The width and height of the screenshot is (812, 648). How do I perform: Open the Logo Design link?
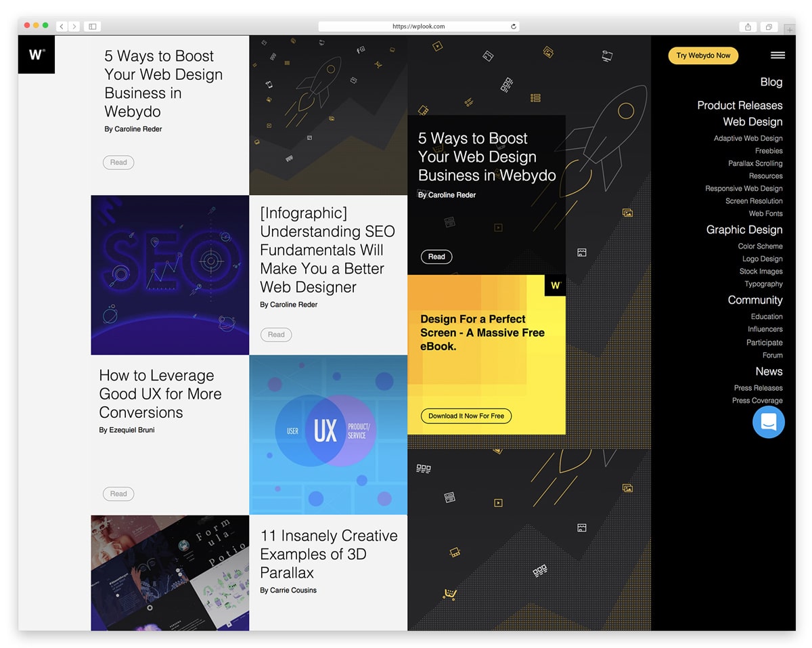pos(762,259)
